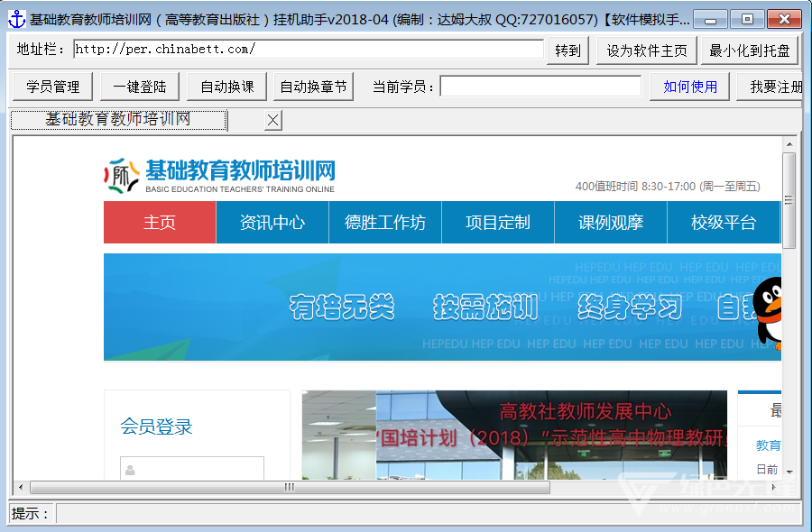Click 一键登陆 button

[x=139, y=87]
